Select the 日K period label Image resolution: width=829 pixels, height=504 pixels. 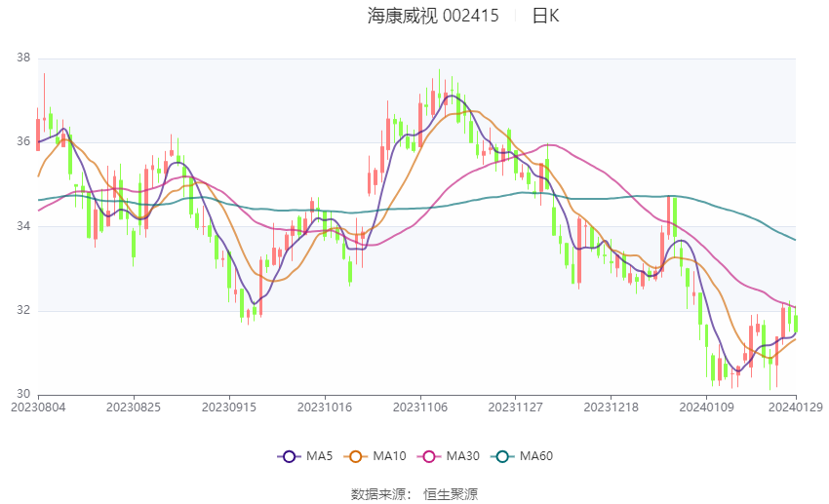pyautogui.click(x=545, y=16)
